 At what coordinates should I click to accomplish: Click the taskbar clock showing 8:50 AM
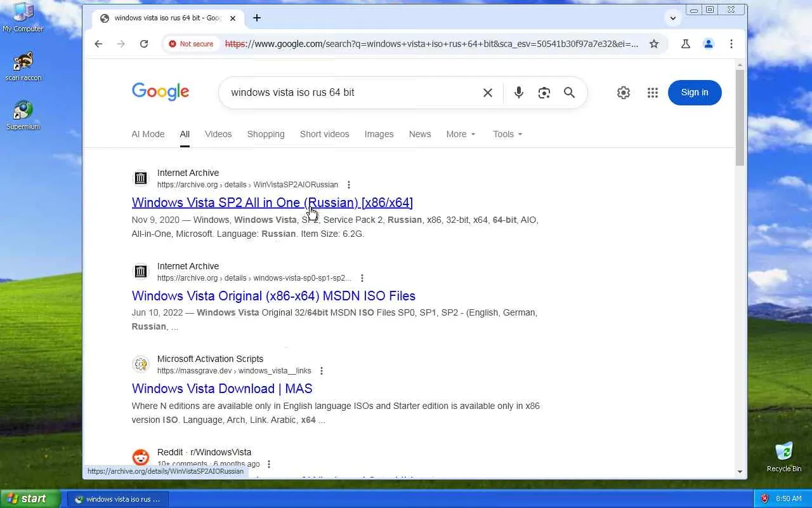click(789, 499)
